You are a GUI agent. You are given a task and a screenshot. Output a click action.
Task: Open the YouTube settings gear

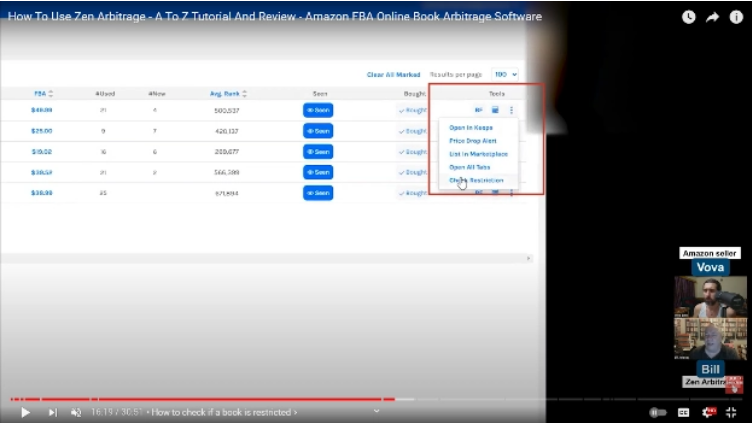708,412
